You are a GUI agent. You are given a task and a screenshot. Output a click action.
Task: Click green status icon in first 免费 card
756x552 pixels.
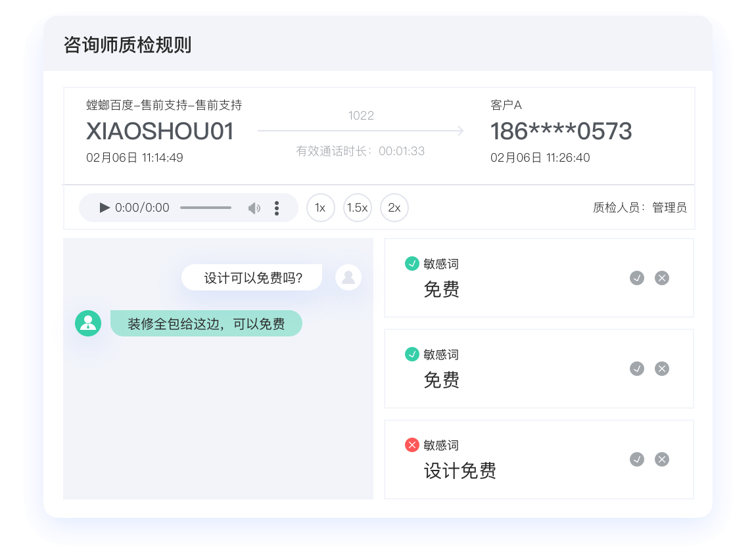point(412,264)
